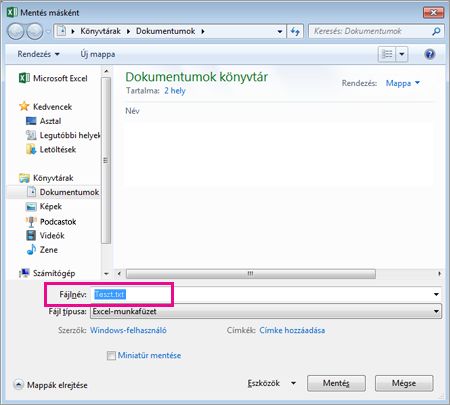Open the Fájlnév dropdown arrow
This screenshot has height=405, width=450.
click(436, 294)
